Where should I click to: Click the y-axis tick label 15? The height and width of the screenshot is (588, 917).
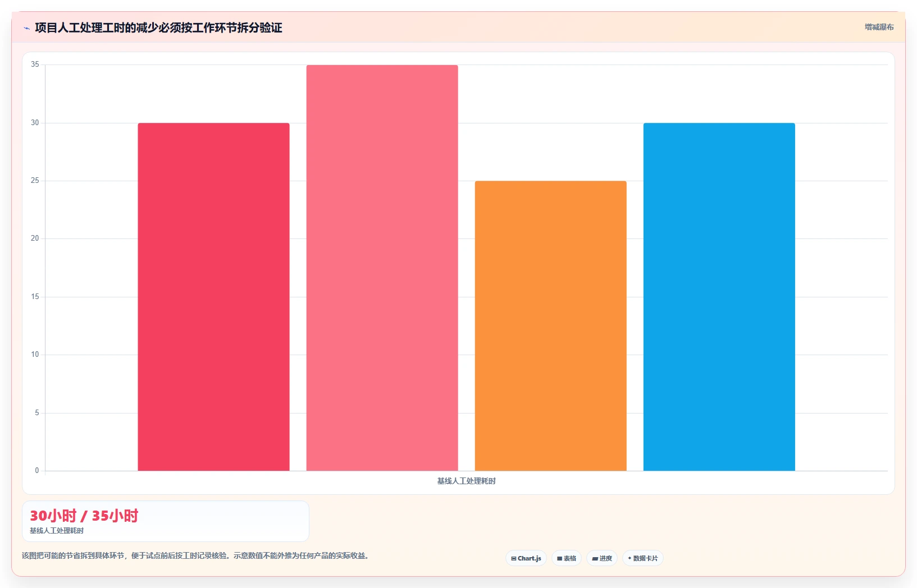pos(35,297)
